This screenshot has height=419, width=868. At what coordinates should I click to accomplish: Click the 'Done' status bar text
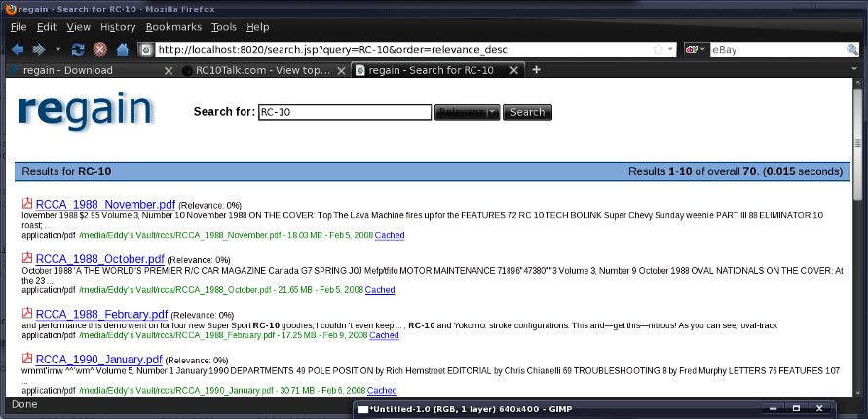24,404
